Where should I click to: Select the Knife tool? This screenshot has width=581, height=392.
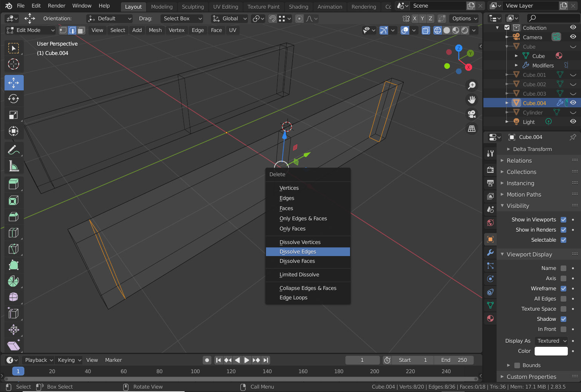coord(14,249)
